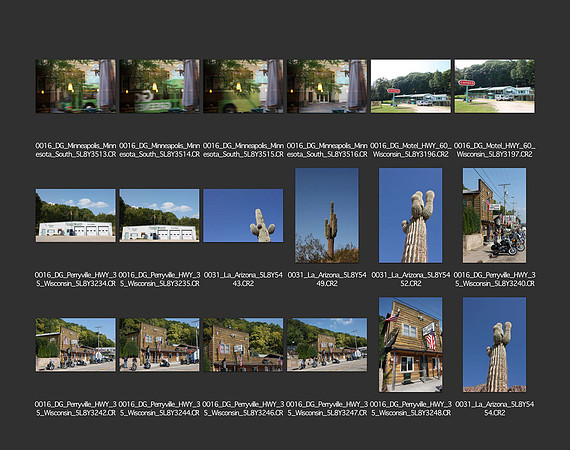Screen dimensions: 570x450
Task: Select the Arizona 5L8Y5443 cactus top thumbnail
Action: [x=243, y=216]
